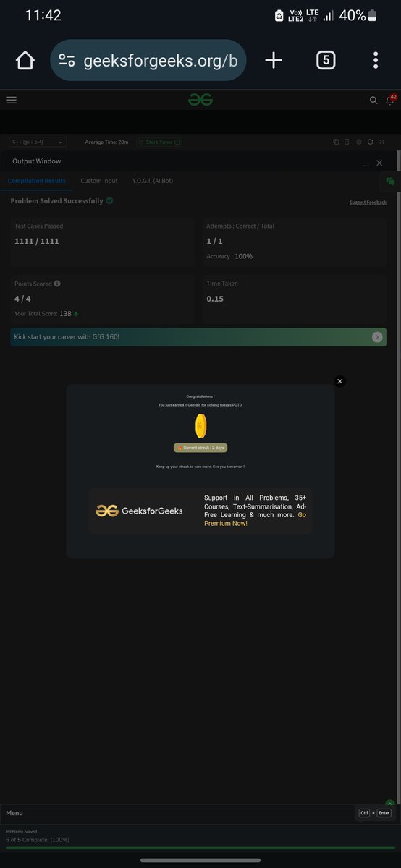Open the GfG hamburger navigation menu
The image size is (401, 868).
11,100
